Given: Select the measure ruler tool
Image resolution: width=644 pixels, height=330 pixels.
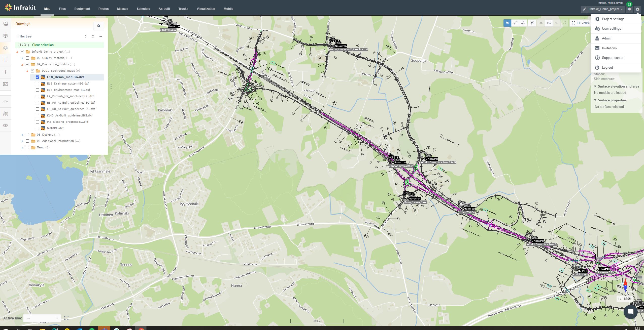Looking at the screenshot, I should coord(515,23).
